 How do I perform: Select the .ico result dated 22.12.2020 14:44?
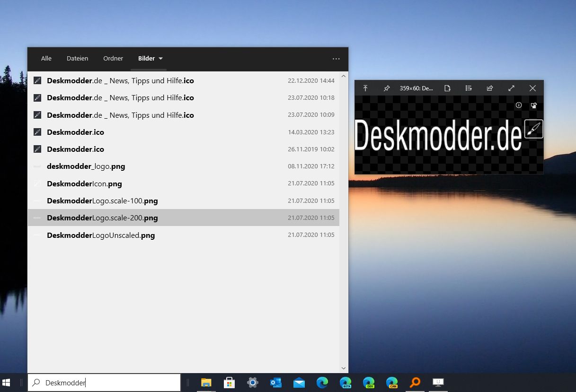click(184, 81)
